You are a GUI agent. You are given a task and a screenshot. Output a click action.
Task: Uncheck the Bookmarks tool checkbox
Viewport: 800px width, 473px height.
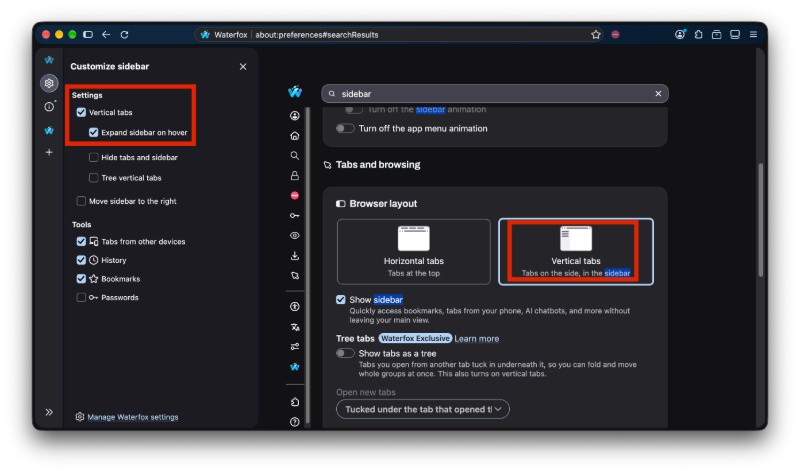(81, 279)
